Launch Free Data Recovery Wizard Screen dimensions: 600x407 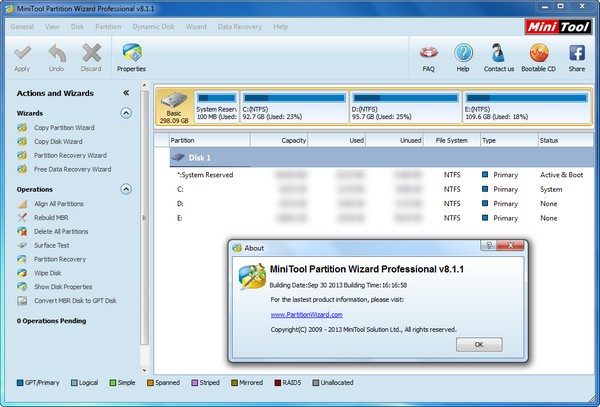tap(72, 169)
